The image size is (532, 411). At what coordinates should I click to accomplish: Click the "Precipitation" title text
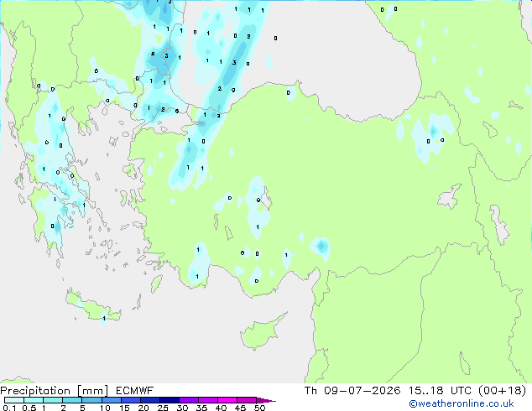35,391
